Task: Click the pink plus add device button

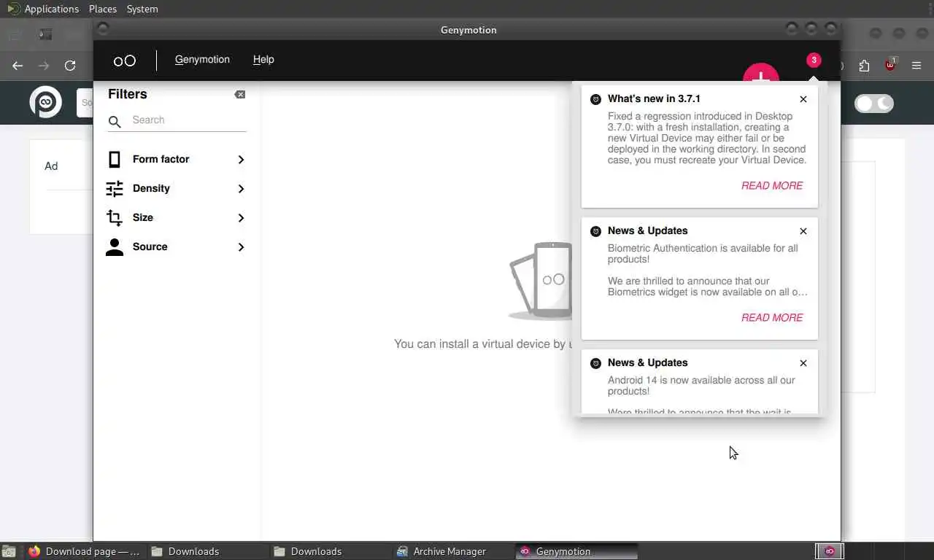Action: coord(761,73)
